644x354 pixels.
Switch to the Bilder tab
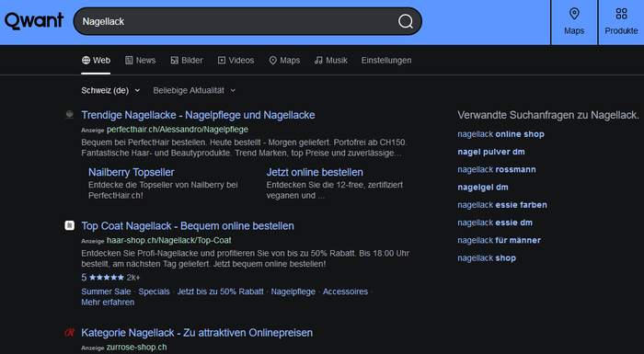(x=187, y=61)
